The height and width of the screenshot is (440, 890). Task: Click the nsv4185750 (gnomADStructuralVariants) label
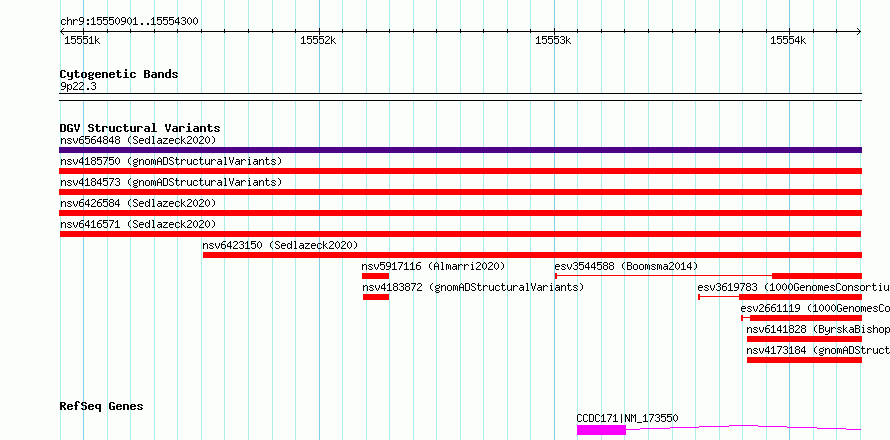coord(171,161)
